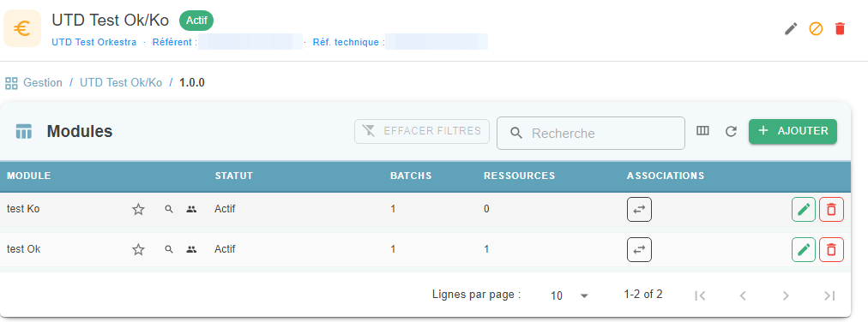Sort by MODULE column header
Screen dimensions: 868x322
tap(29, 176)
